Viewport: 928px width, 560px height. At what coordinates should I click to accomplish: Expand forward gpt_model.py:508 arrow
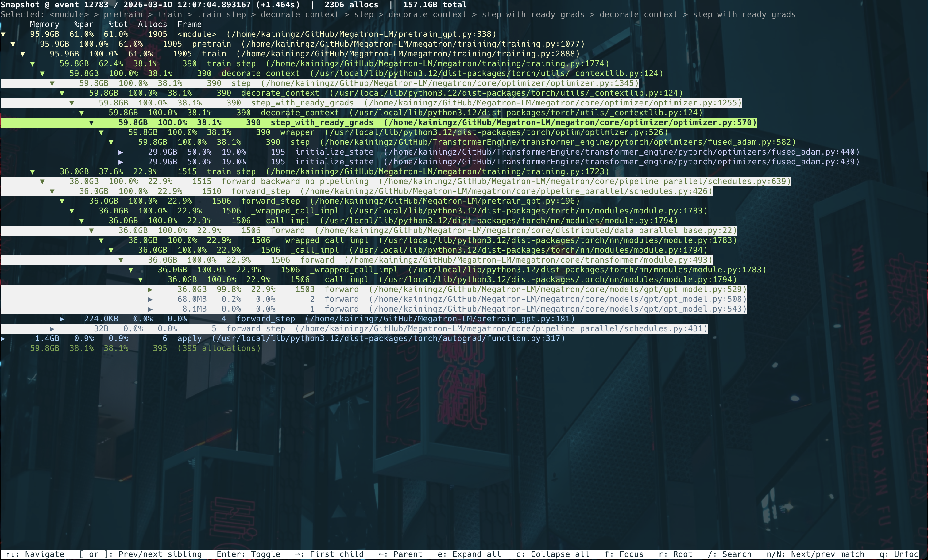tap(150, 299)
